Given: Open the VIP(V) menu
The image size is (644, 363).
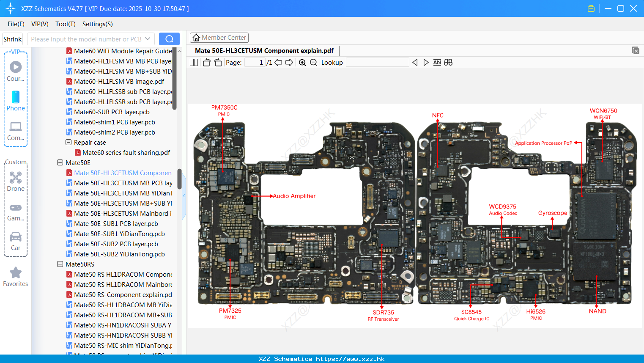Looking at the screenshot, I should [40, 24].
